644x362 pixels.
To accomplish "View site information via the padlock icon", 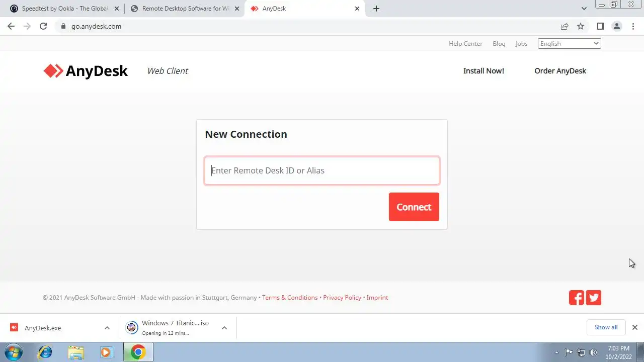I will [63, 26].
